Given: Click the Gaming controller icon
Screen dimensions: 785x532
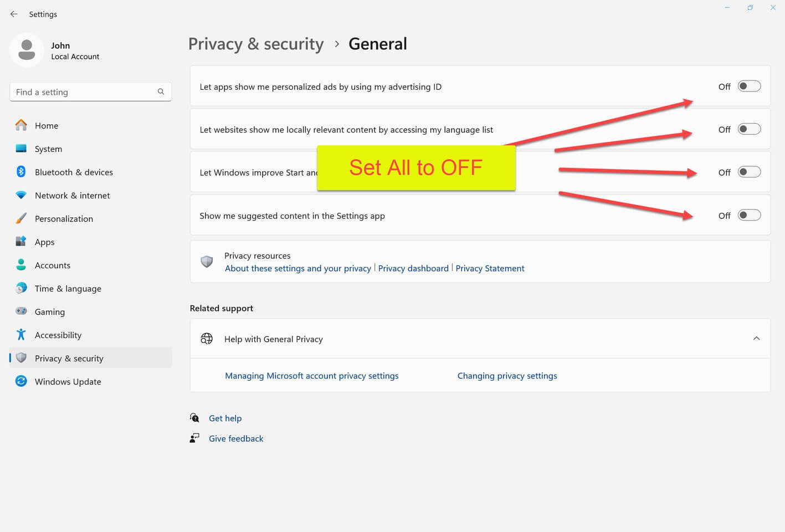Looking at the screenshot, I should coord(21,311).
